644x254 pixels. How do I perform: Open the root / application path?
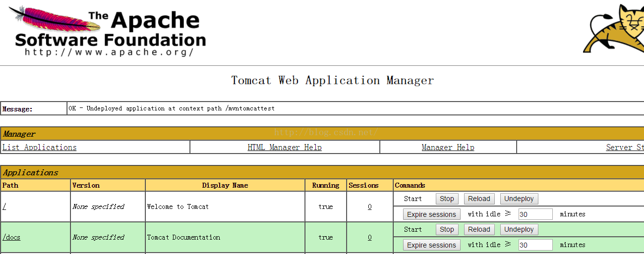pyautogui.click(x=4, y=206)
